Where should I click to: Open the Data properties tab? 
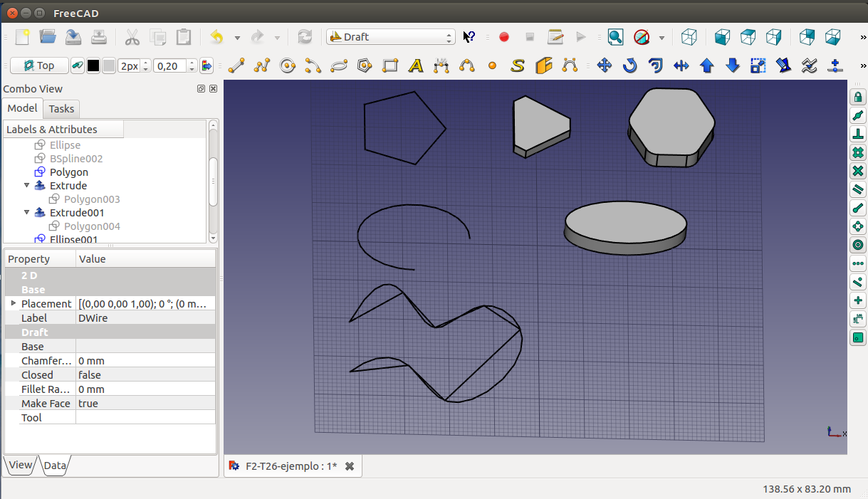(55, 466)
